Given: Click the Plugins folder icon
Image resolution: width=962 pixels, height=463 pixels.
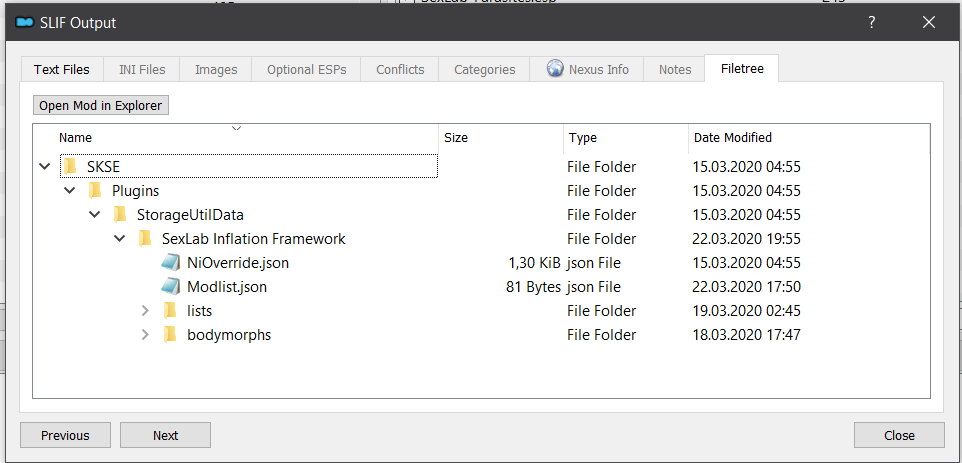Looking at the screenshot, I should [95, 191].
